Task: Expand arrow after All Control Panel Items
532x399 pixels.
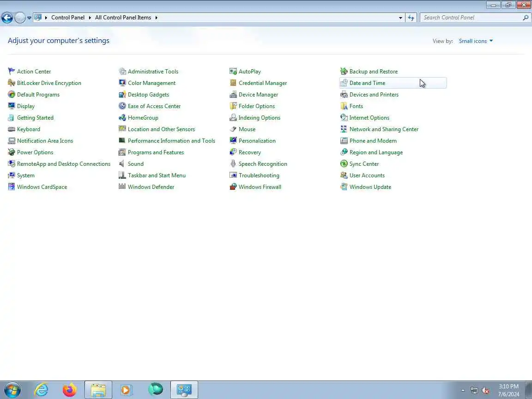Action: point(156,18)
